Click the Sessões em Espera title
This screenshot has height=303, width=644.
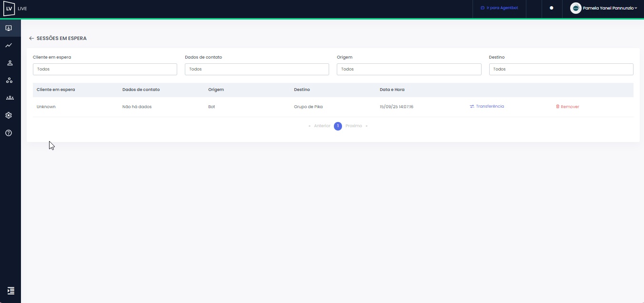(x=61, y=38)
